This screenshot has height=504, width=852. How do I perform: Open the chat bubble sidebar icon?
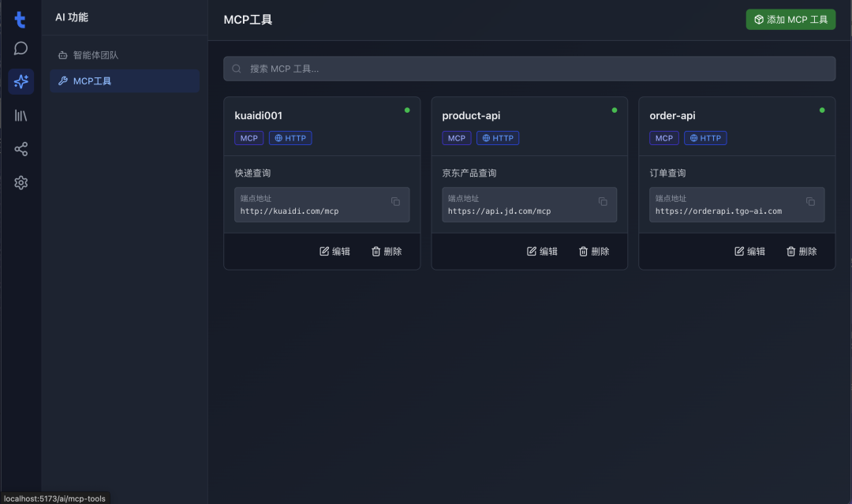coord(21,48)
